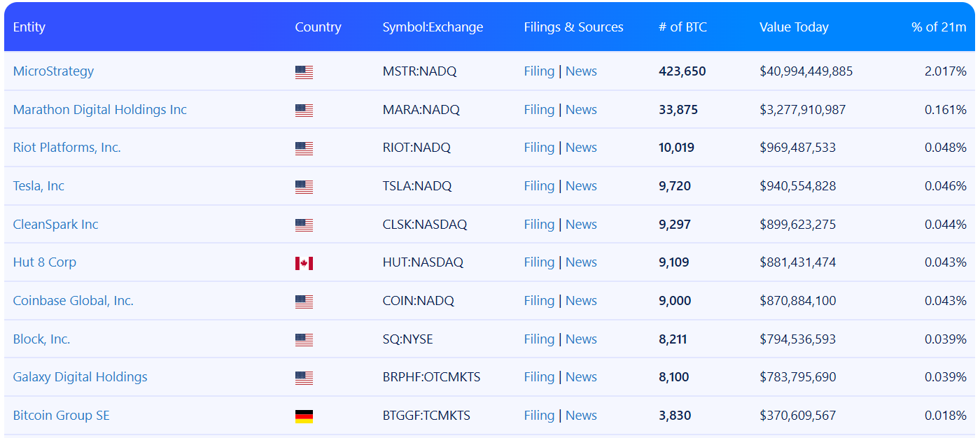Click the US flag for Riot Platforms
This screenshot has height=438, width=980.
[304, 148]
